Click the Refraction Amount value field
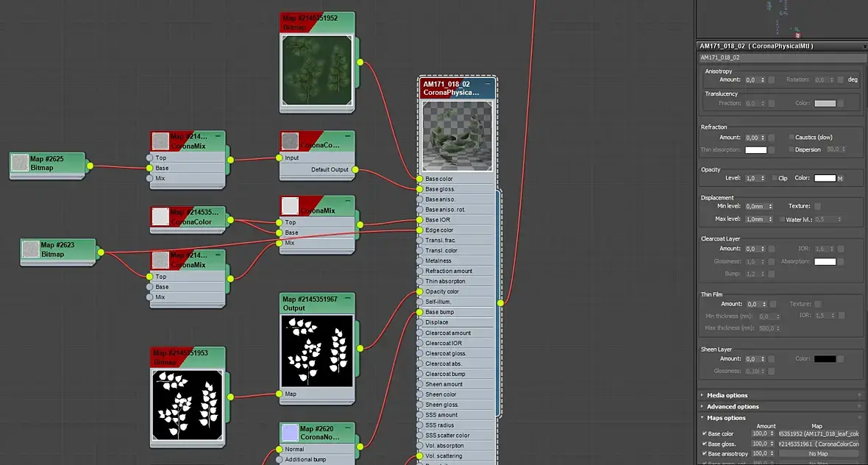Viewport: 868px width, 465px height. (x=752, y=138)
